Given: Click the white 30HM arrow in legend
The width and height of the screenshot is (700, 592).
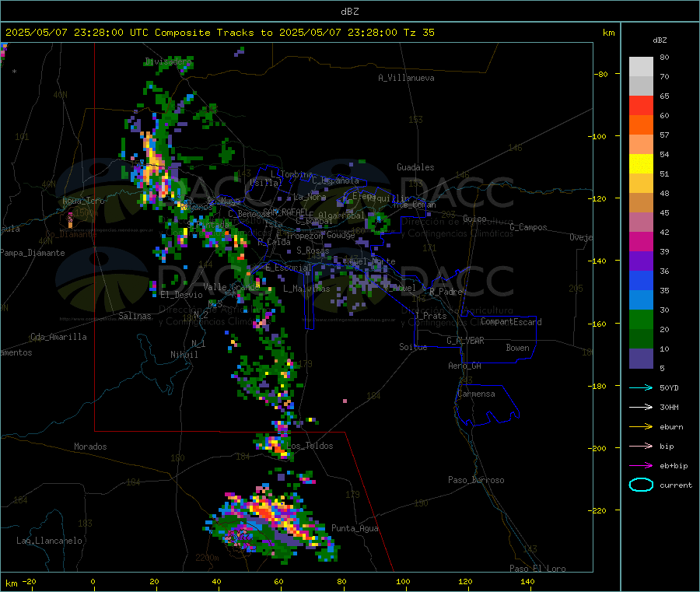Looking at the screenshot, I should click(x=641, y=407).
